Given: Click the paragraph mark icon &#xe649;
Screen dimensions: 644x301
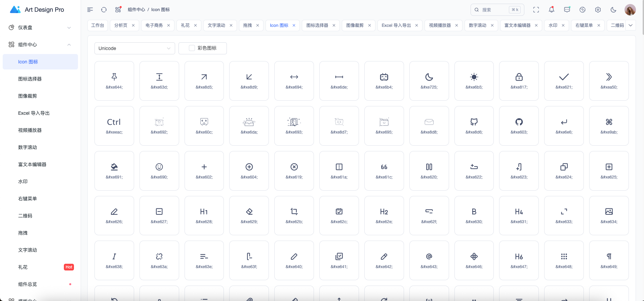Looking at the screenshot, I should (609, 260).
